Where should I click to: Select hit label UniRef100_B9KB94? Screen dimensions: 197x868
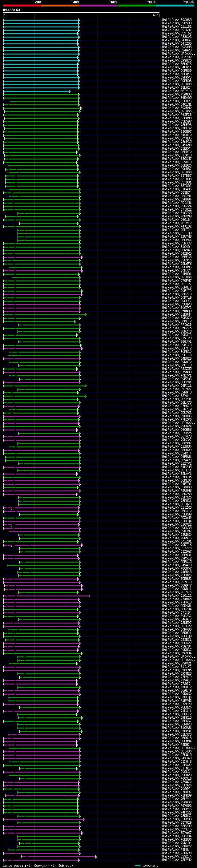click(x=177, y=200)
